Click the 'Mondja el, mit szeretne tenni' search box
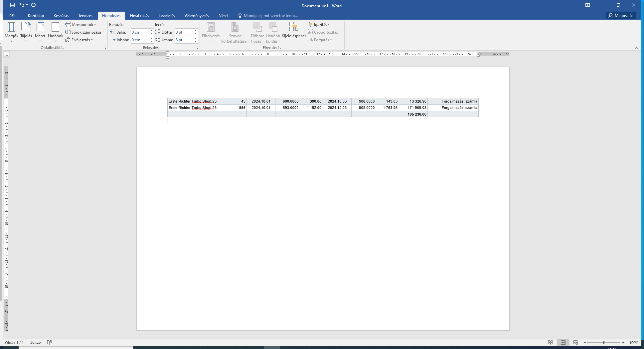This screenshot has width=644, height=349. coord(268,16)
